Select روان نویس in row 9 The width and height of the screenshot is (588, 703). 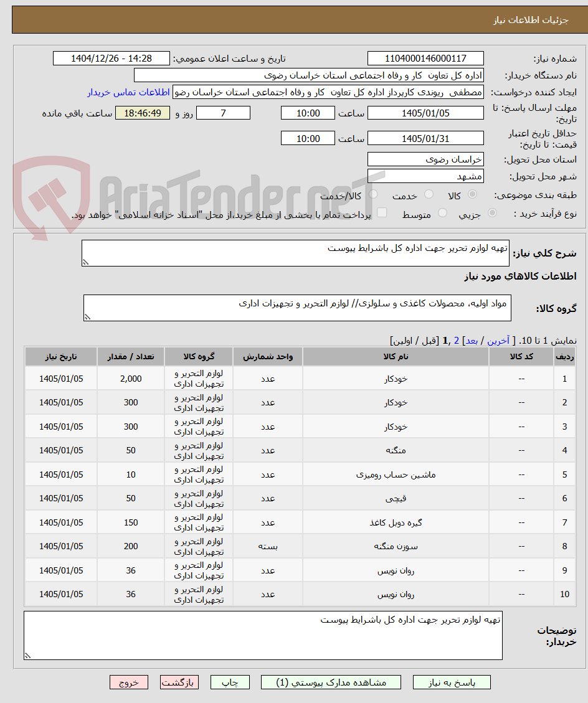[x=396, y=570]
